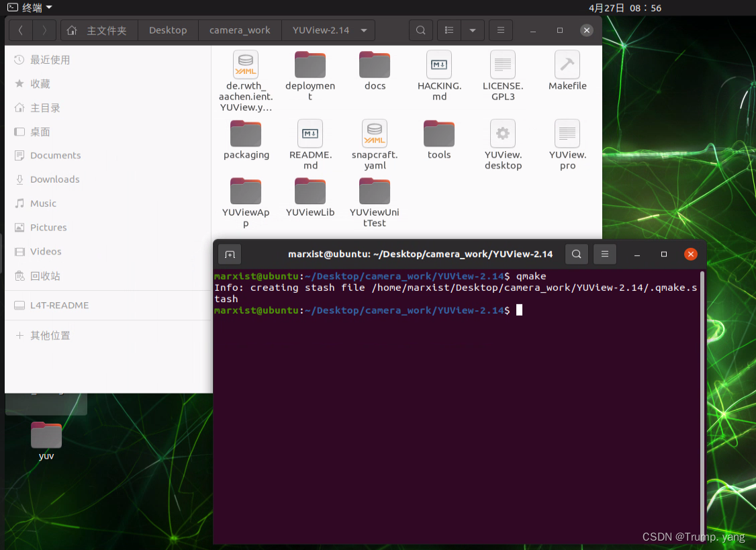Screen dimensions: 756x550
Task: Open 回收站 trash in the sidebar
Action: coord(108,276)
